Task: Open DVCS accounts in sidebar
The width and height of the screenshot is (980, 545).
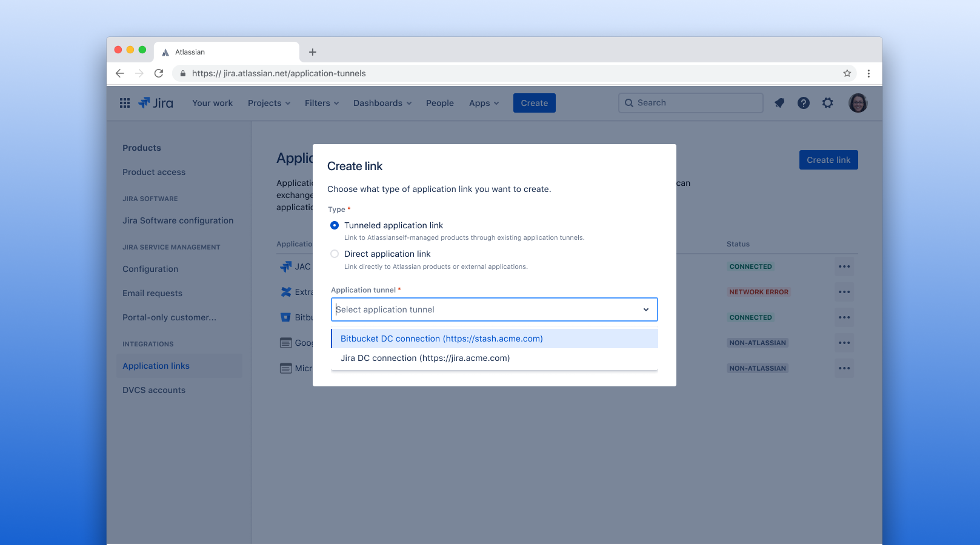Action: click(154, 390)
